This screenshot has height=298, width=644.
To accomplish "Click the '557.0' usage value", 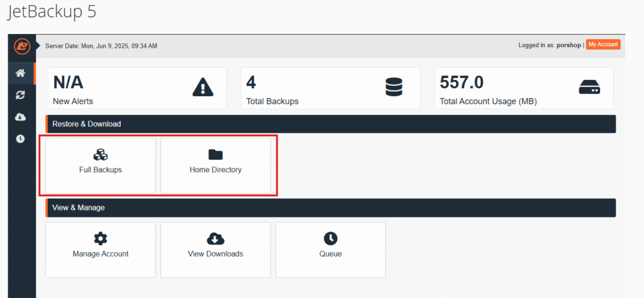I will point(462,82).
